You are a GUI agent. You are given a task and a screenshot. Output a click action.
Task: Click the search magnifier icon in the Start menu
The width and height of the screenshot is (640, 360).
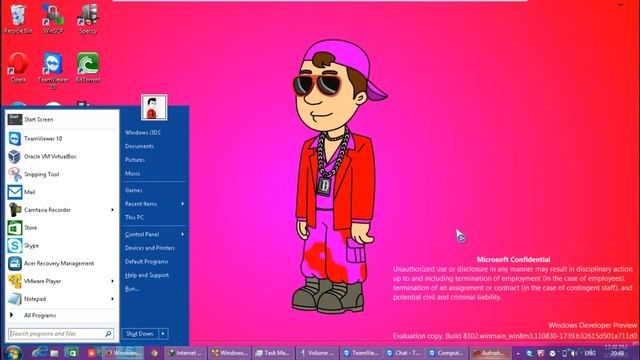point(108,334)
